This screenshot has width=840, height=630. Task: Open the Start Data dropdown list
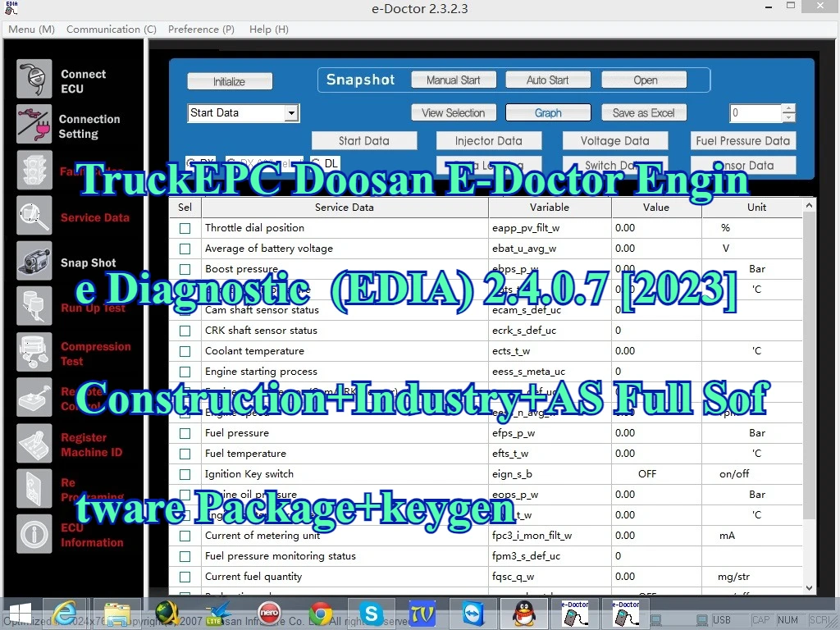291,112
